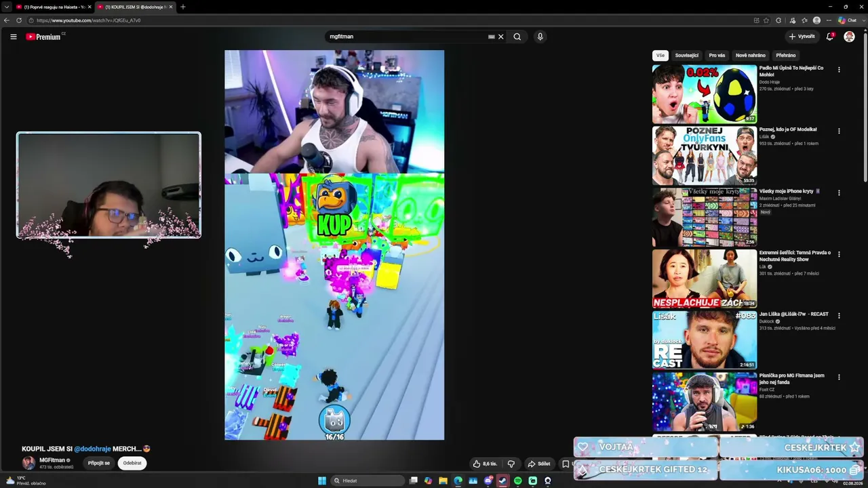Open Spotify from the taskbar
868x488 pixels.
pos(518,481)
